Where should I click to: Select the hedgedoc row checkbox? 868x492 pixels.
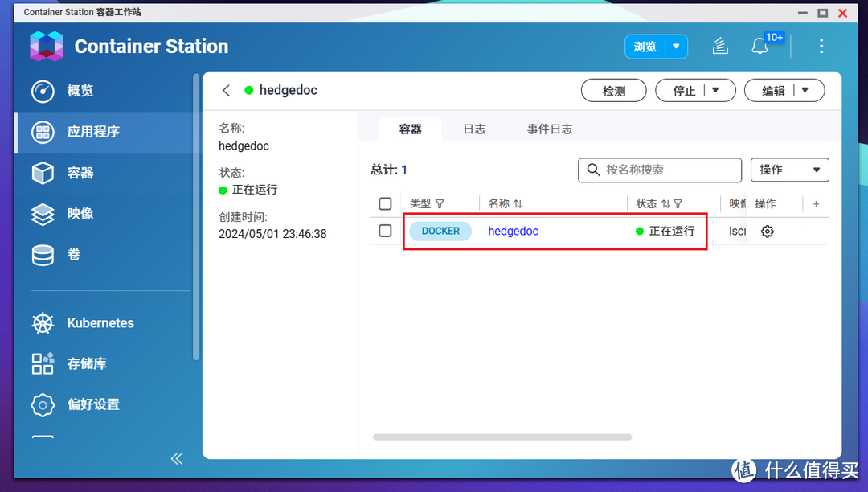tap(385, 231)
